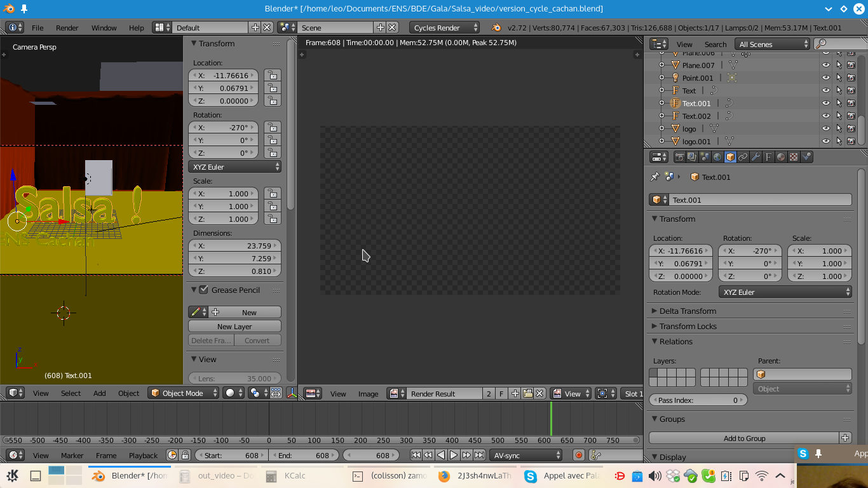This screenshot has width=868, height=488.
Task: Open the Texture checkerboard tab
Action: pyautogui.click(x=794, y=157)
